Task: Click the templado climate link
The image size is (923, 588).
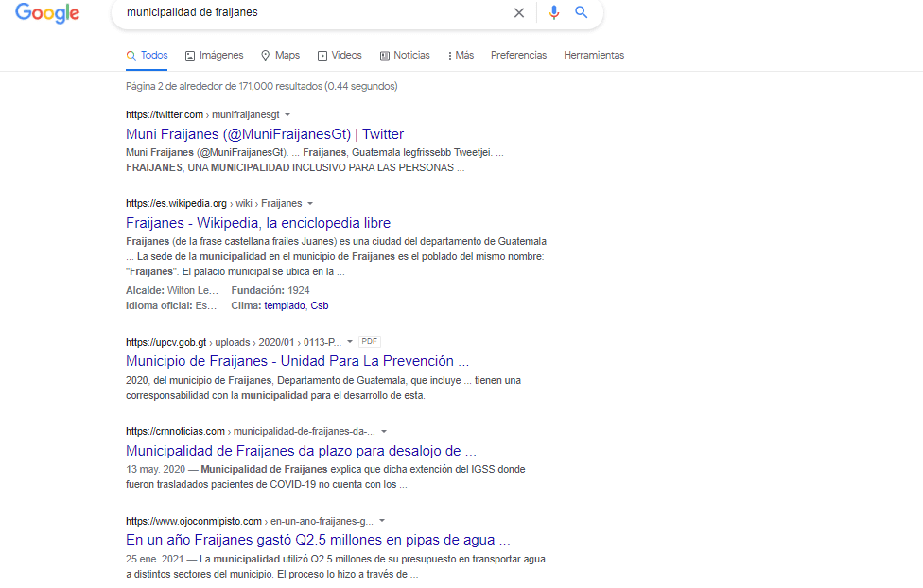Action: tap(284, 305)
